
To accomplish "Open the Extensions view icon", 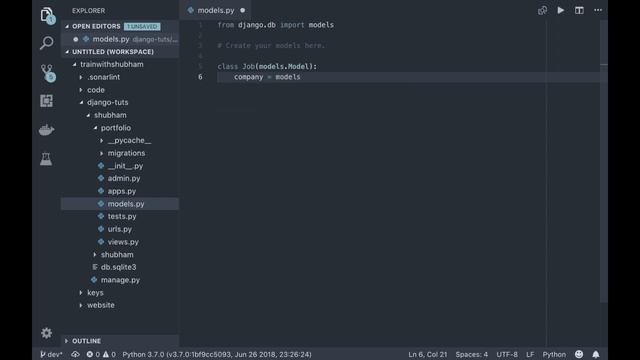I will (46, 101).
